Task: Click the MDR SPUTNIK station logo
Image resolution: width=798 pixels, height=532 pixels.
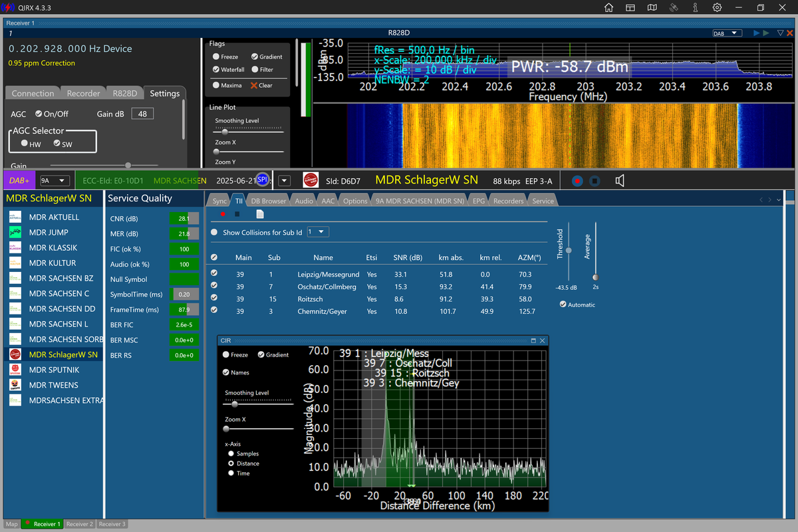Action: [15, 370]
